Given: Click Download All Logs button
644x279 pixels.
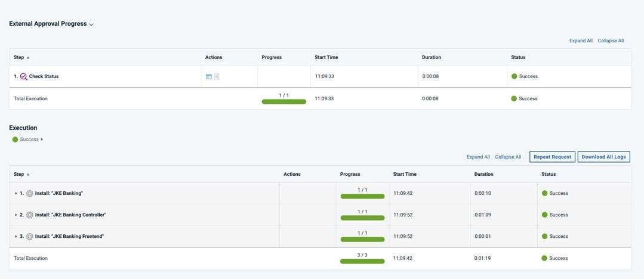Looking at the screenshot, I should pos(603,157).
